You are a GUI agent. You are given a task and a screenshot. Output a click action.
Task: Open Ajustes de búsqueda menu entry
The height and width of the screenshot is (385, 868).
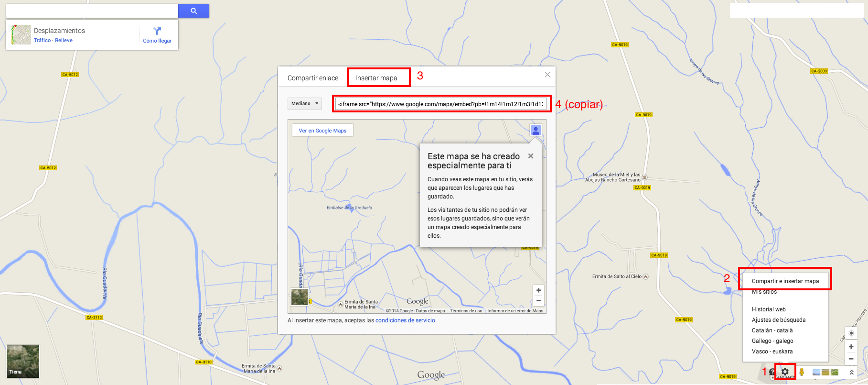(x=779, y=320)
